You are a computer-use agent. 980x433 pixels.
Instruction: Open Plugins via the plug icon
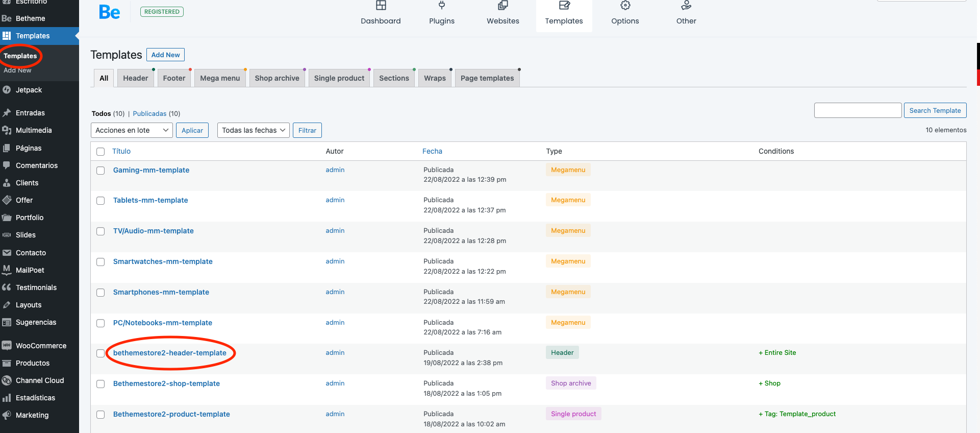[x=442, y=6]
